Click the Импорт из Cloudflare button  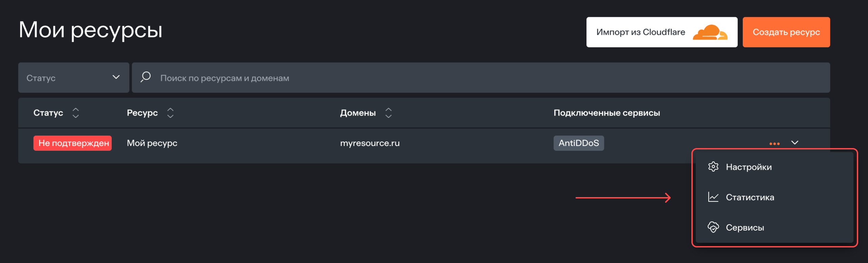tap(640, 32)
